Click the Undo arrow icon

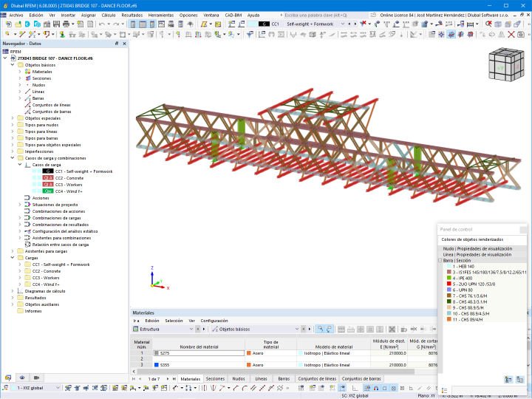pyautogui.click(x=102, y=24)
